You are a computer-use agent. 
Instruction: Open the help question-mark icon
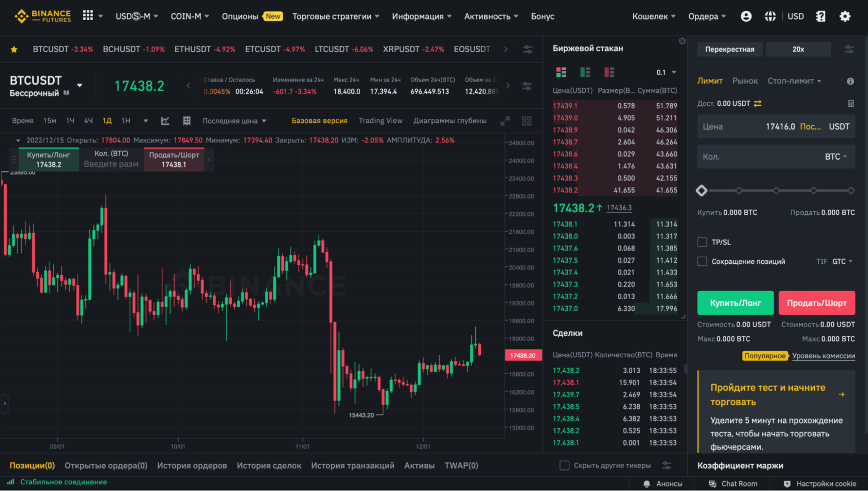tap(820, 16)
